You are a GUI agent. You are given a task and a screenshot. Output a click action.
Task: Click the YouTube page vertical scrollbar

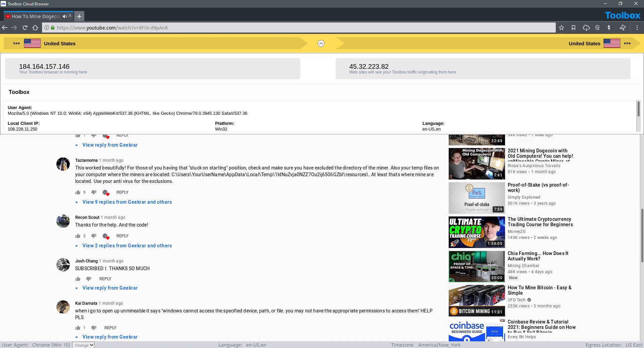point(642,236)
